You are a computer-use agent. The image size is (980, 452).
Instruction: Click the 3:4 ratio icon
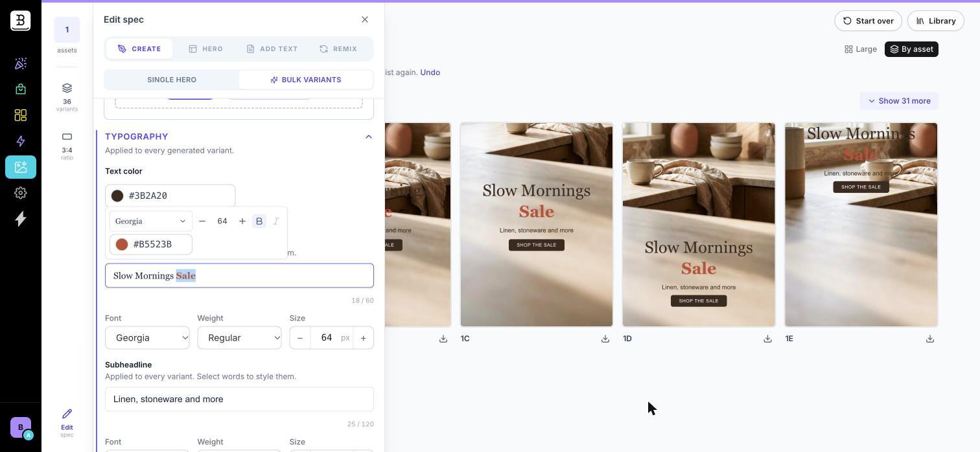click(67, 137)
